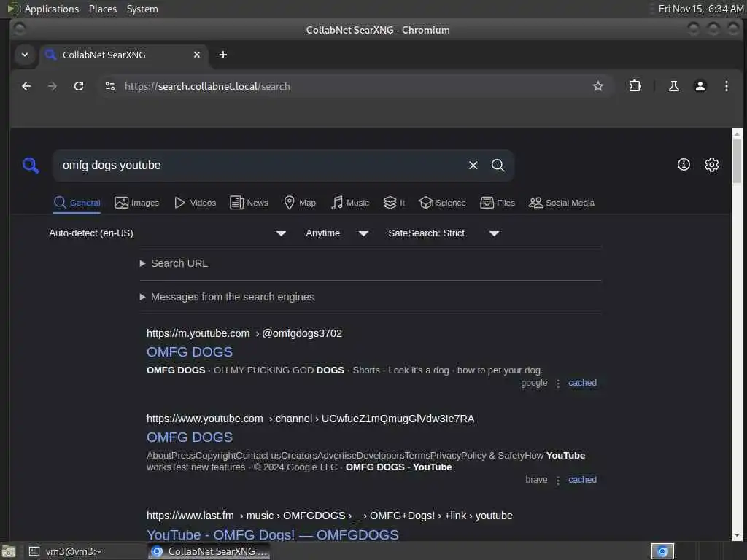
Task: Go back with browser back arrow
Action: [x=27, y=86]
